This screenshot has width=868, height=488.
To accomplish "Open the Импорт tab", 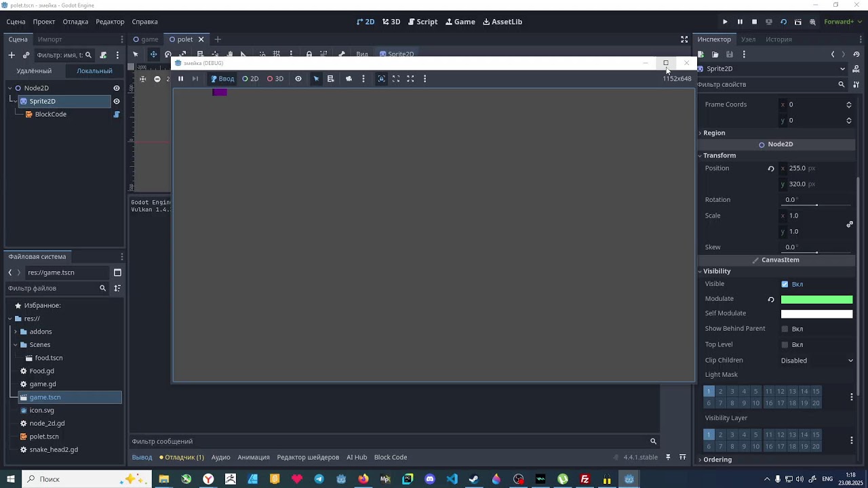I will (50, 39).
